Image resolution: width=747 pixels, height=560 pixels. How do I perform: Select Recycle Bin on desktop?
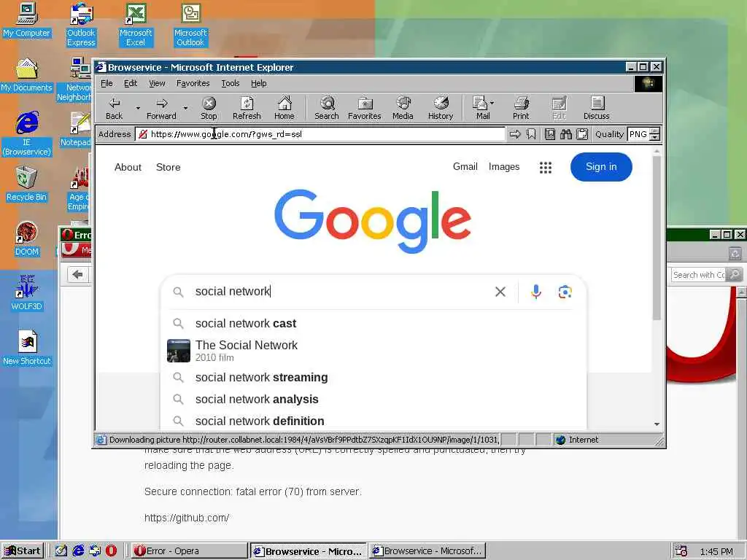(27, 184)
